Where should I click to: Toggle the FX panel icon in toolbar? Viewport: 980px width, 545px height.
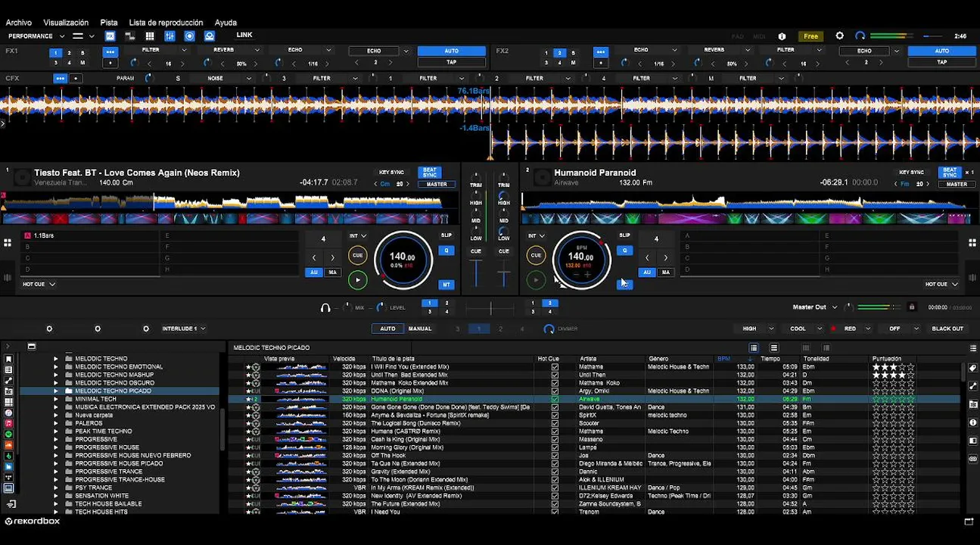click(x=110, y=36)
